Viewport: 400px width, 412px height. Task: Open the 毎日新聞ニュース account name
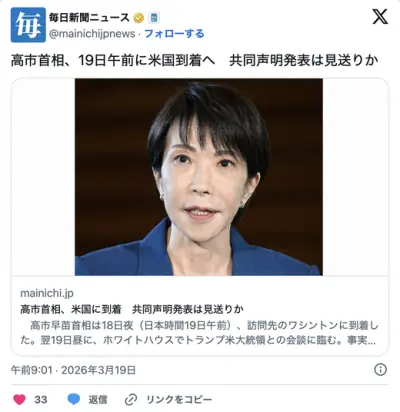point(89,17)
